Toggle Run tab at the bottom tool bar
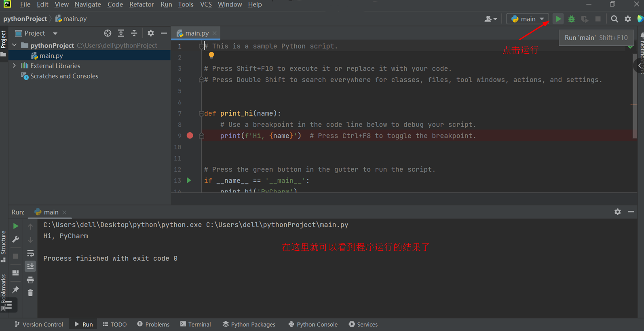 click(84, 325)
